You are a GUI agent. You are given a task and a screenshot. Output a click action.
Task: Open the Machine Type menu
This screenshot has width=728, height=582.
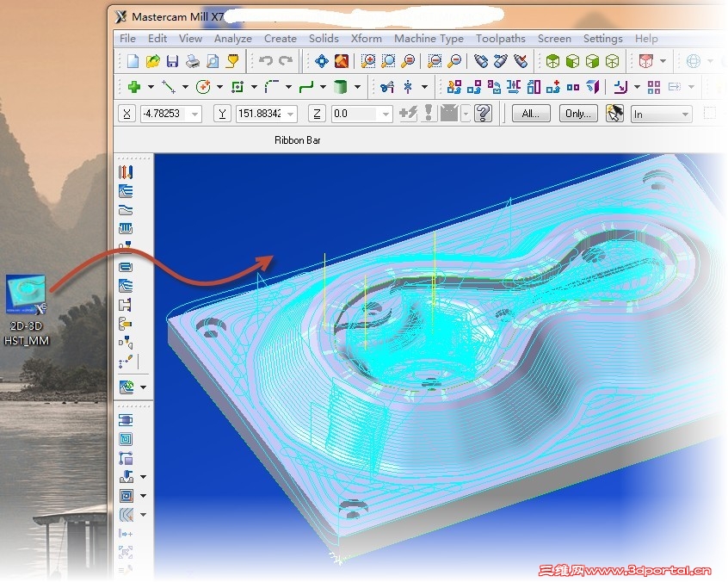[429, 39]
